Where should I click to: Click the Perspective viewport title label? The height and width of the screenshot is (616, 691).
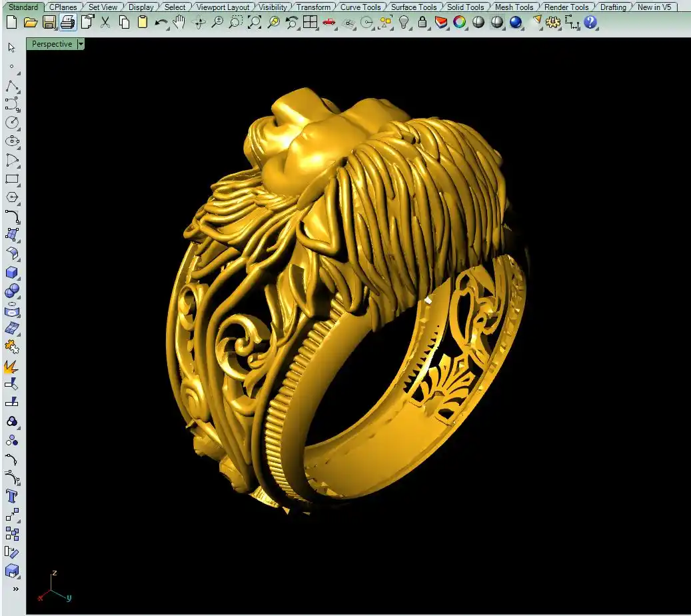51,44
